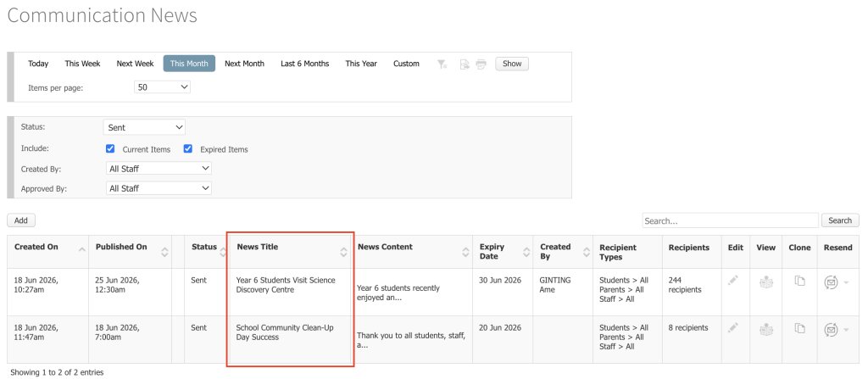868x379 pixels.
Task: Click the Search input field
Action: coord(730,220)
